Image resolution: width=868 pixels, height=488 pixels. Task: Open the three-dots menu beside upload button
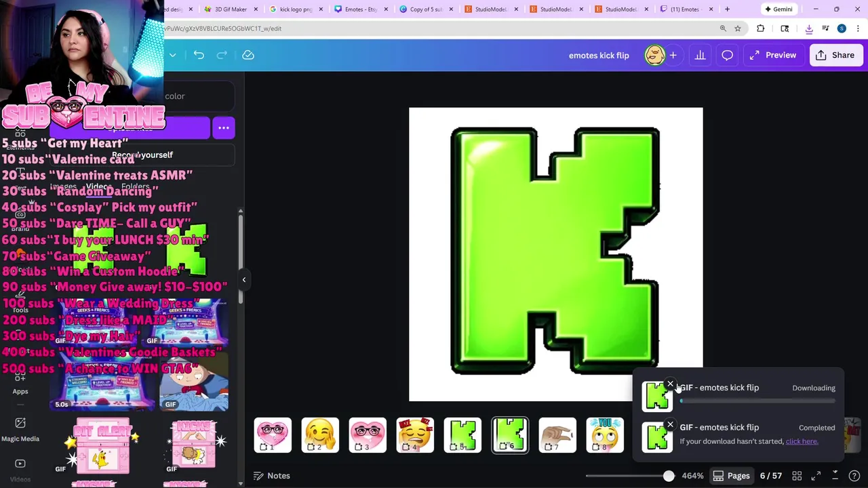[224, 127]
